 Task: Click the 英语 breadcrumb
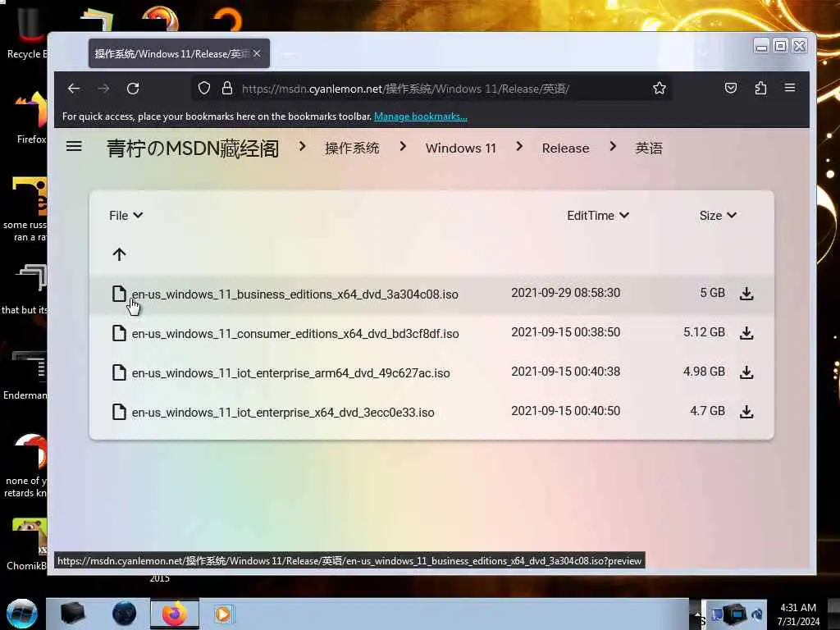(649, 148)
